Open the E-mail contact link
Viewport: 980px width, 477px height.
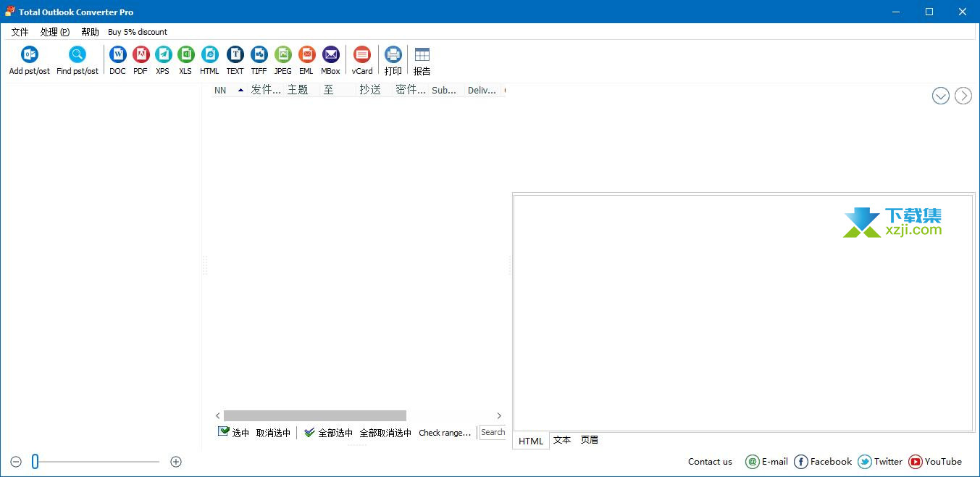(x=767, y=462)
